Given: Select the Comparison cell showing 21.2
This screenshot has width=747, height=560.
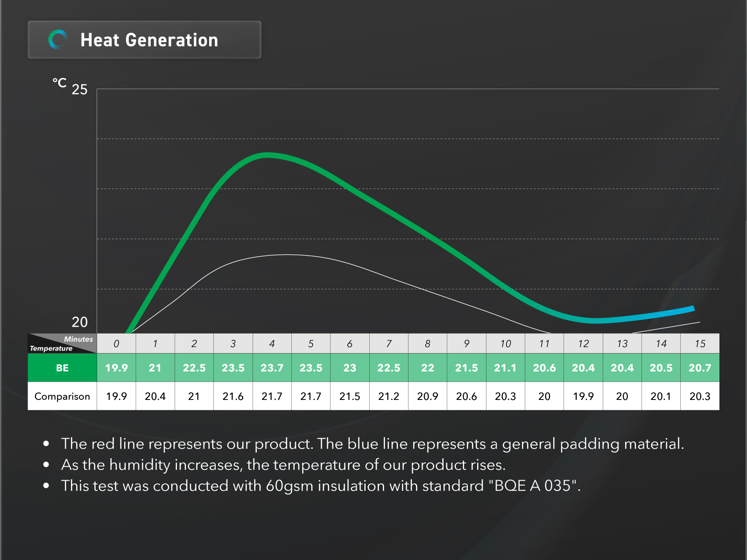Looking at the screenshot, I should tap(388, 396).
